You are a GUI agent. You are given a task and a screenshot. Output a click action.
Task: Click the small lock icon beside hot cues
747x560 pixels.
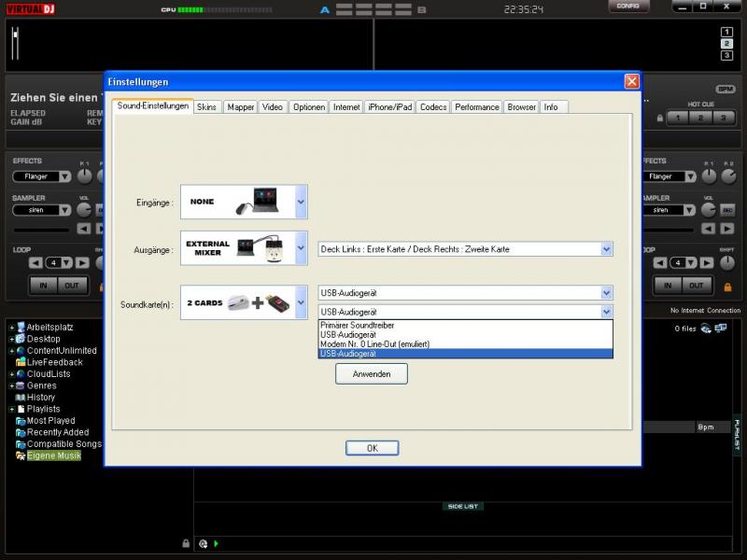click(x=660, y=119)
